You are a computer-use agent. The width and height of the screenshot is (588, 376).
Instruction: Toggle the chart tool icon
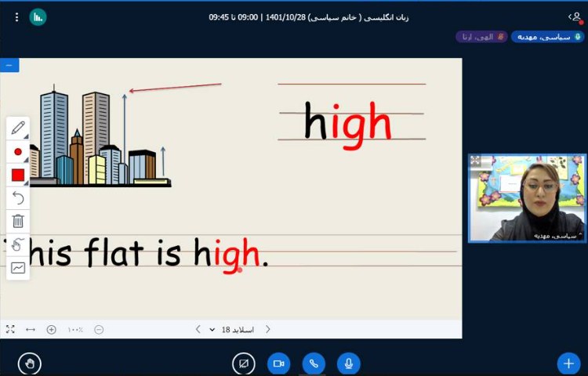click(x=18, y=268)
